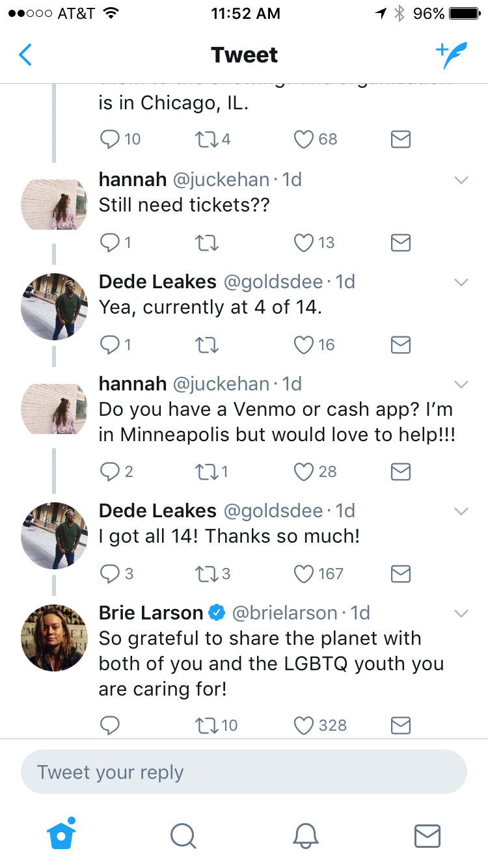The height and width of the screenshot is (868, 488).
Task: Open the Notifications bell tab
Action: click(x=305, y=835)
